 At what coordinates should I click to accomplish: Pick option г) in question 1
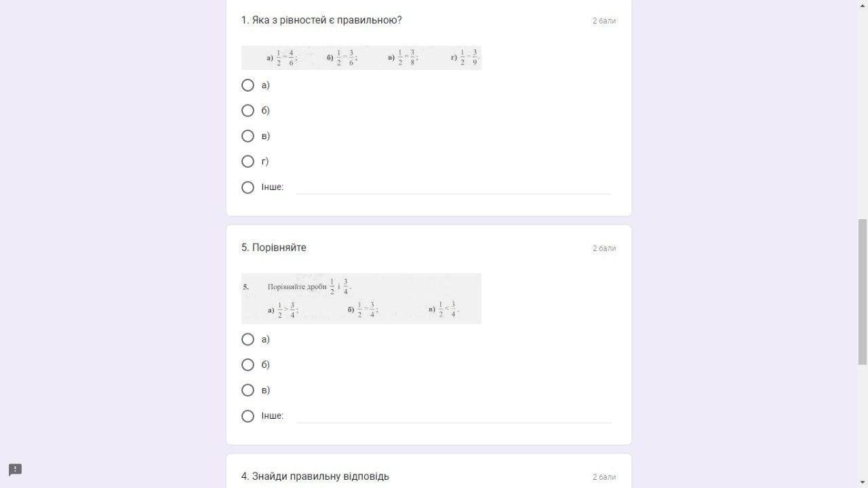click(x=248, y=162)
